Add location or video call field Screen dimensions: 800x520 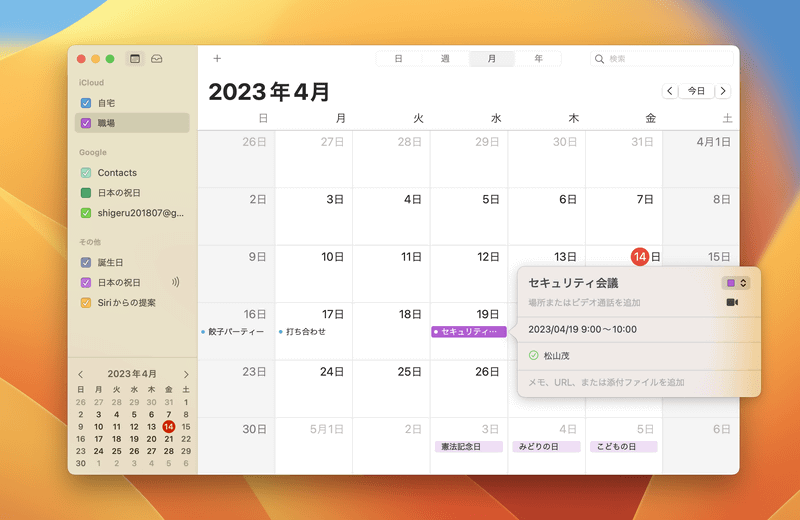point(584,303)
